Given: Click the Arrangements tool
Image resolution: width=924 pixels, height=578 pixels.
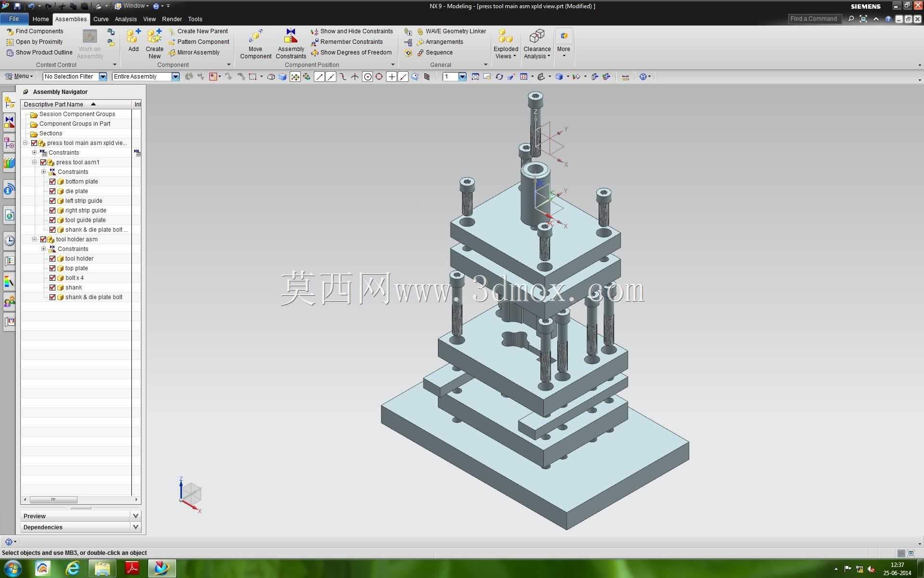Looking at the screenshot, I should 440,42.
